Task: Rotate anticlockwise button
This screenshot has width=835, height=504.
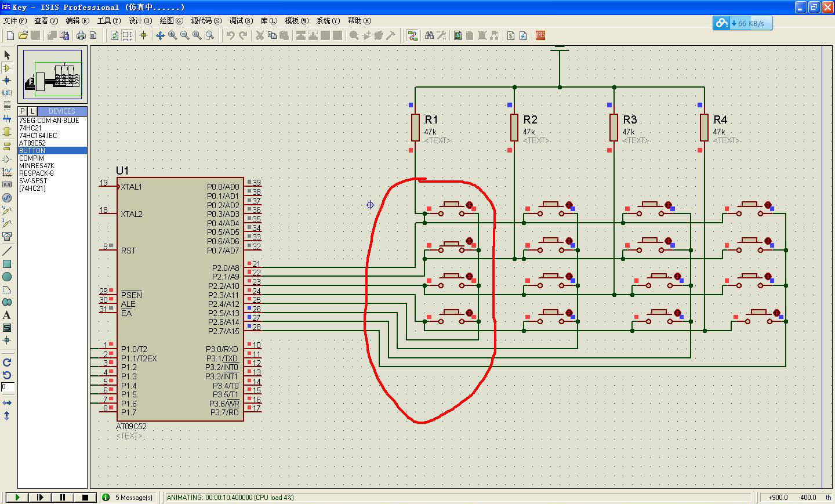Action: pos(7,375)
